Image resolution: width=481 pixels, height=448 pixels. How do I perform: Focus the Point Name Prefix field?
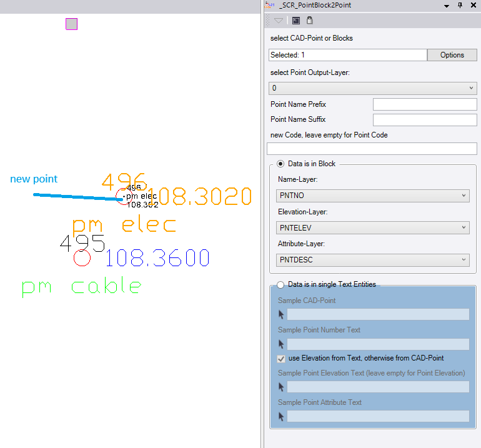click(425, 104)
